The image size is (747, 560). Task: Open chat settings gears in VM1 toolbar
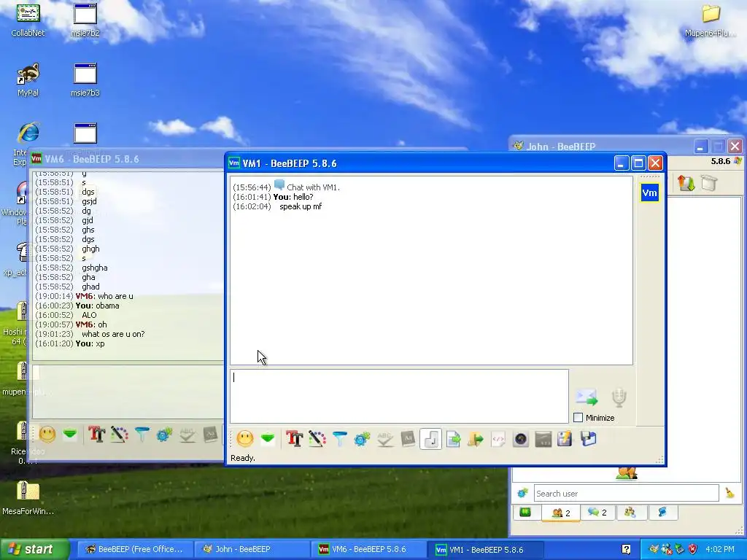(x=362, y=438)
